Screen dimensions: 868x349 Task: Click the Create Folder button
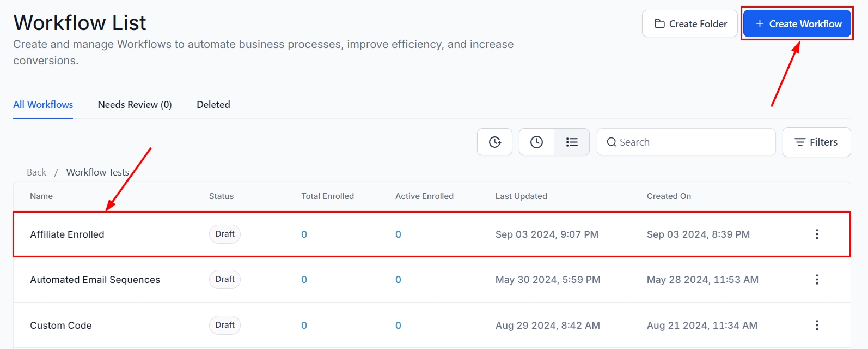point(690,24)
